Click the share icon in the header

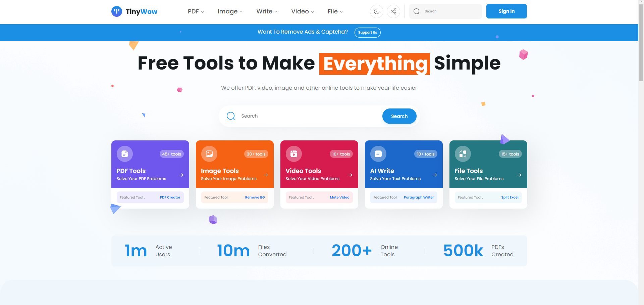coord(393,11)
